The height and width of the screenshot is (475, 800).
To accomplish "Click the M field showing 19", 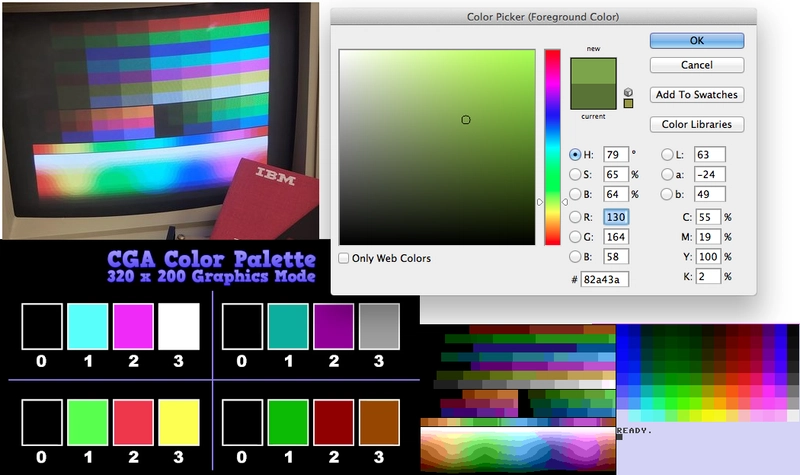I will tap(708, 237).
